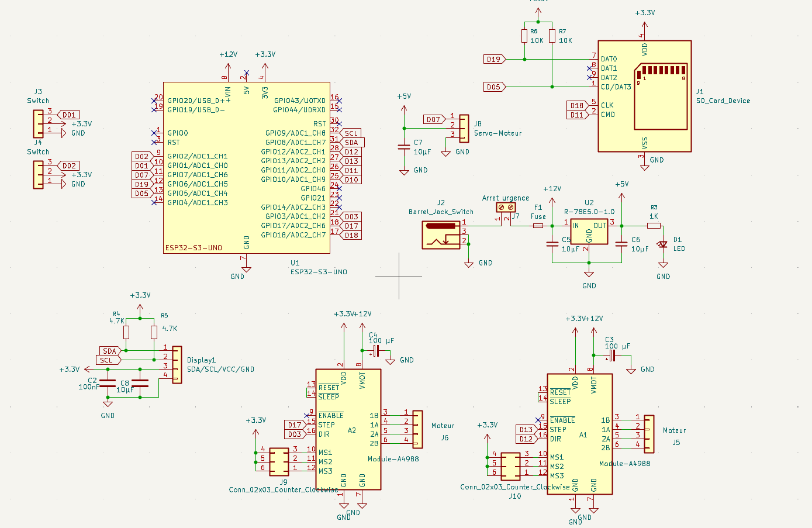Click the R-78E5.0-1.0 value text
The width and height of the screenshot is (812, 528).
tap(589, 212)
